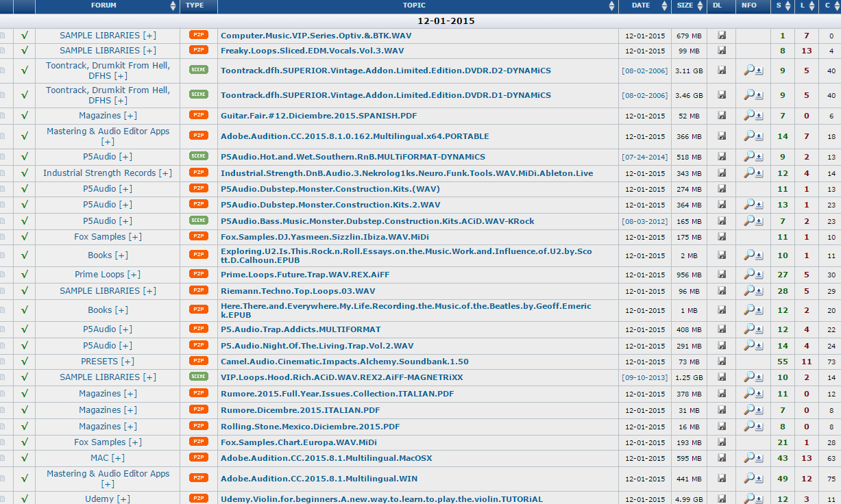Sort by FORUM column arrows
Viewport: 841px width, 504px height.
coord(173,5)
